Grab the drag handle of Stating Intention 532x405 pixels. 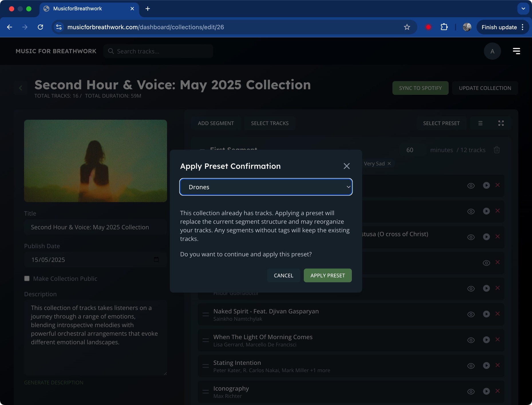[x=205, y=366]
